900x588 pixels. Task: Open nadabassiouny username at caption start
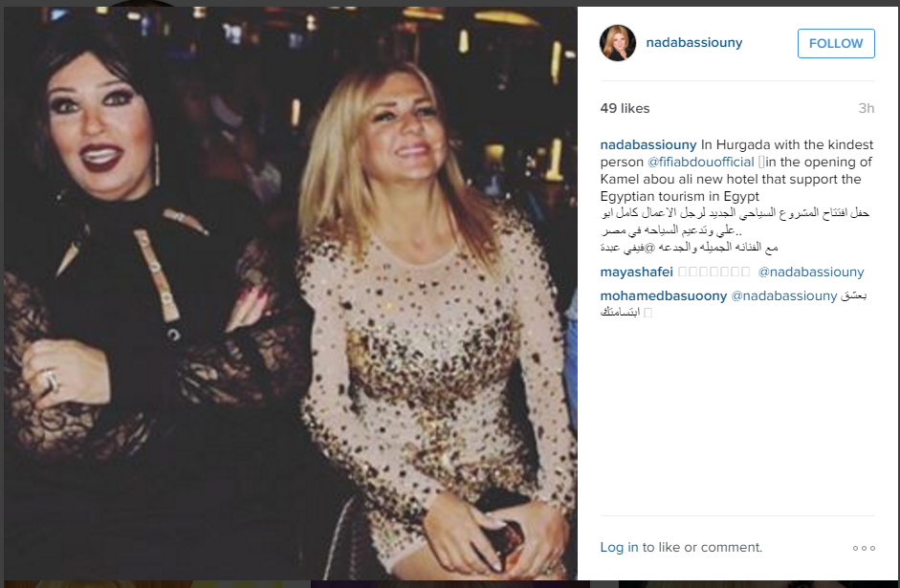(648, 144)
